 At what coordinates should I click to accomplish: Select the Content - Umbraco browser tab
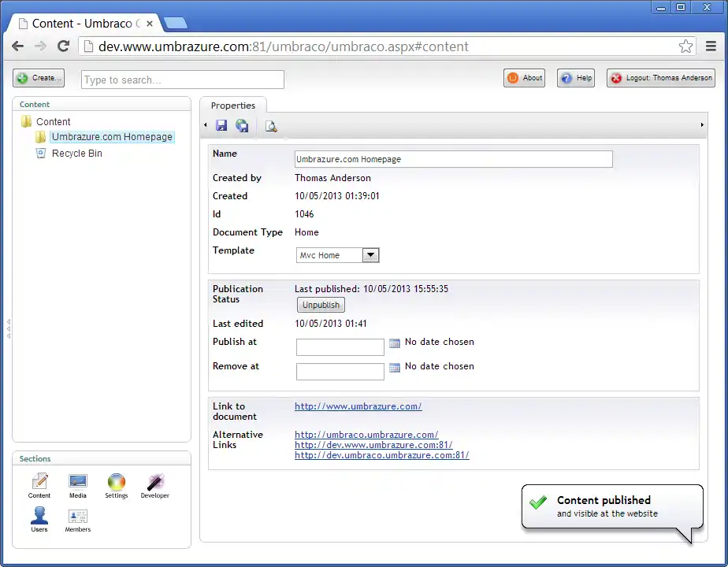tap(82, 24)
